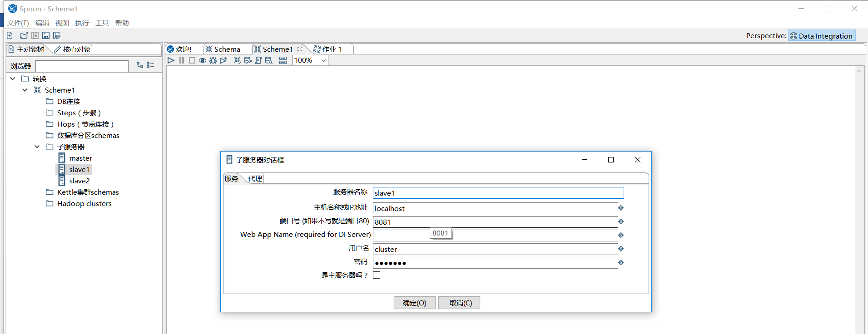
Task: Close the Scheme1 tab with its X
Action: (x=299, y=49)
